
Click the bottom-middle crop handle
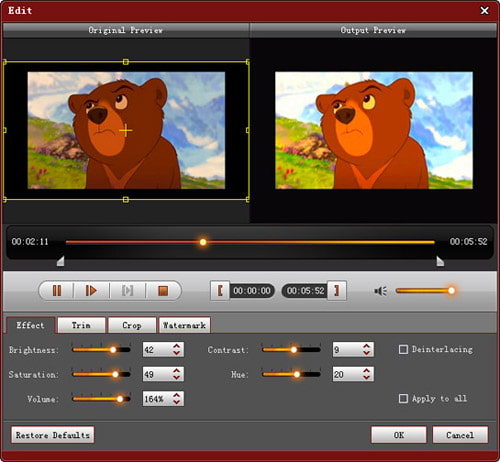pyautogui.click(x=126, y=199)
